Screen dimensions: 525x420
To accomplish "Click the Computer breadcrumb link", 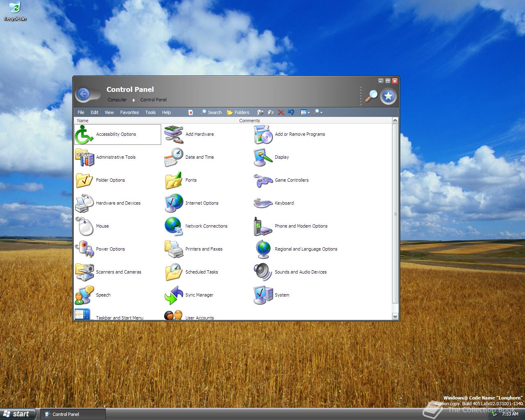I will (x=117, y=100).
